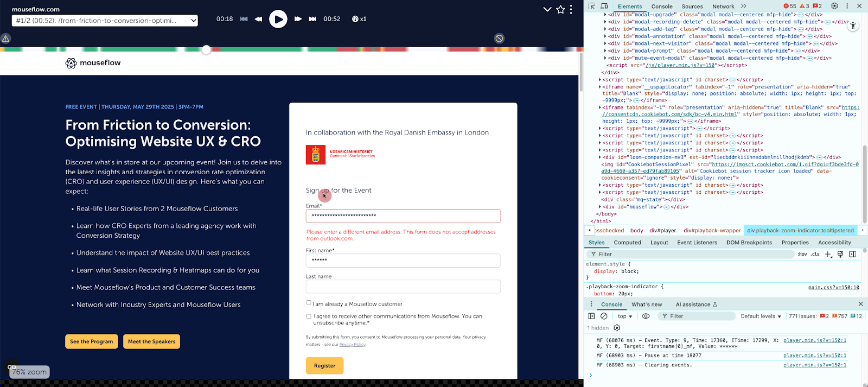Click the 55 errors counter
The width and height of the screenshot is (868, 387).
[x=790, y=6]
